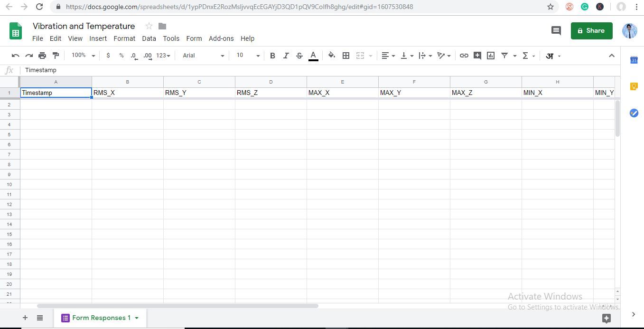
Task: Toggle bold formatting
Action: click(272, 56)
